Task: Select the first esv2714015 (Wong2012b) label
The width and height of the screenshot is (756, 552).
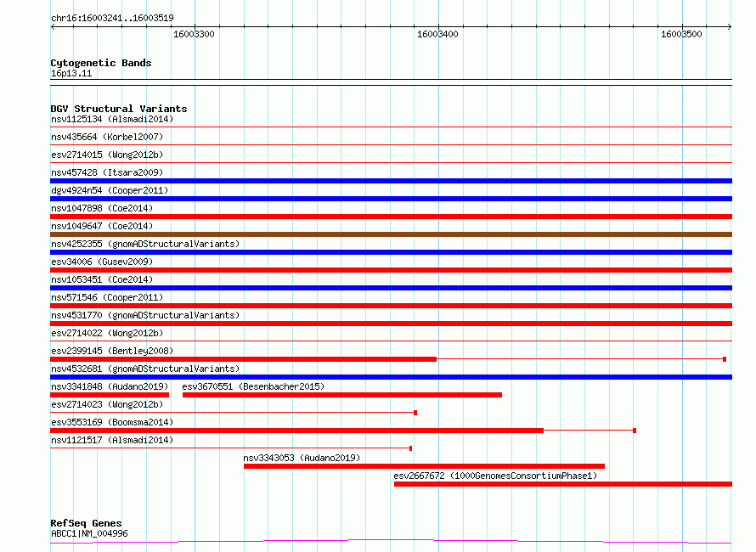Action: [x=107, y=155]
